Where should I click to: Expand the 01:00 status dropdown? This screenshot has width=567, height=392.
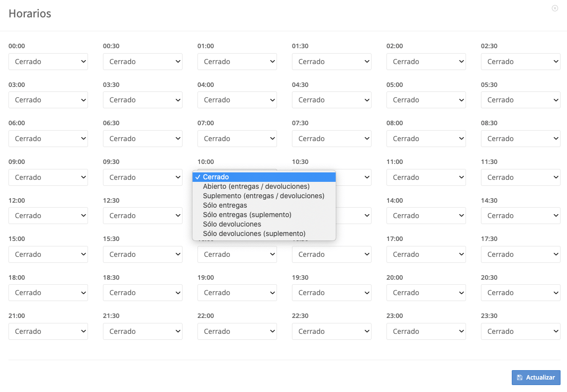point(237,62)
